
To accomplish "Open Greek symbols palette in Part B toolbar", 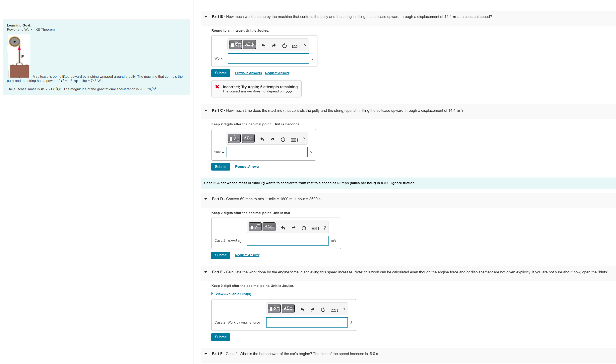I will [x=249, y=44].
